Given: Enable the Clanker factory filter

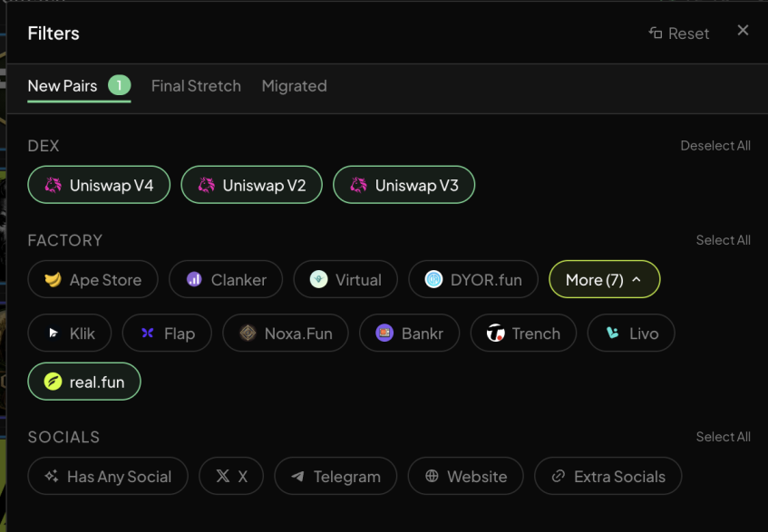Looking at the screenshot, I should click(226, 279).
